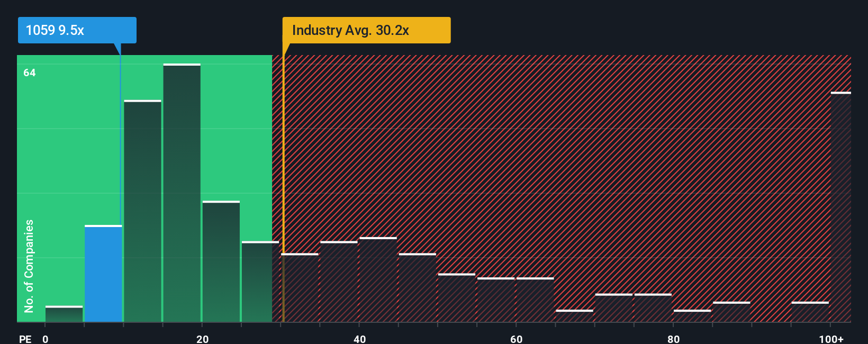
Task: Click the '40' x-axis tick label
Action: tap(359, 339)
